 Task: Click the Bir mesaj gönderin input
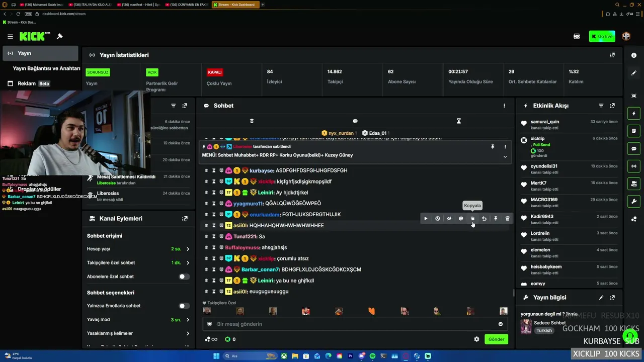pos(355,324)
